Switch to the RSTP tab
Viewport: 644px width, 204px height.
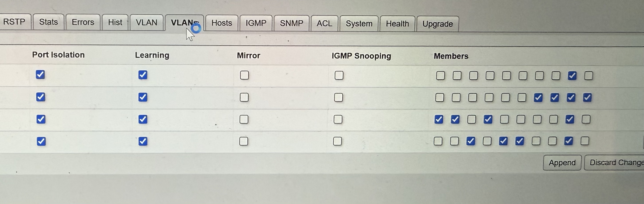(14, 22)
